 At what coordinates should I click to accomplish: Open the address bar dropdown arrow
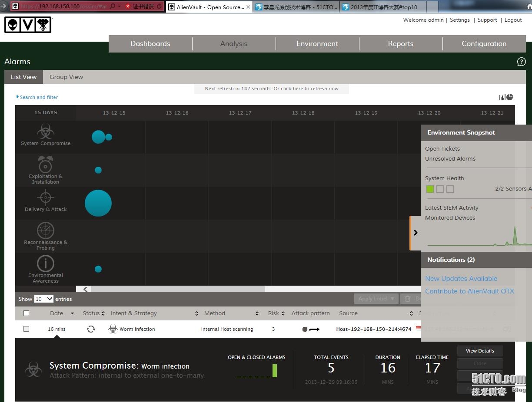click(x=119, y=7)
